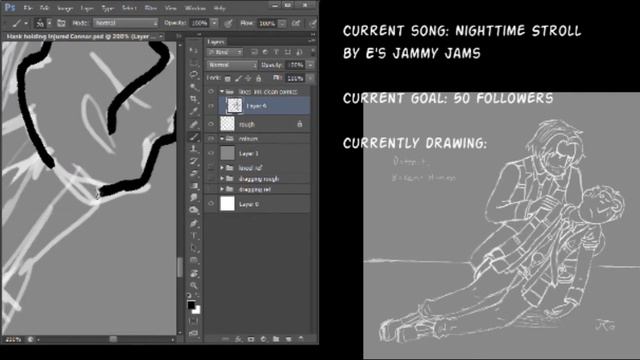Viewport: 640px width, 360px height.
Task: Open the Window menu
Action: (196, 8)
